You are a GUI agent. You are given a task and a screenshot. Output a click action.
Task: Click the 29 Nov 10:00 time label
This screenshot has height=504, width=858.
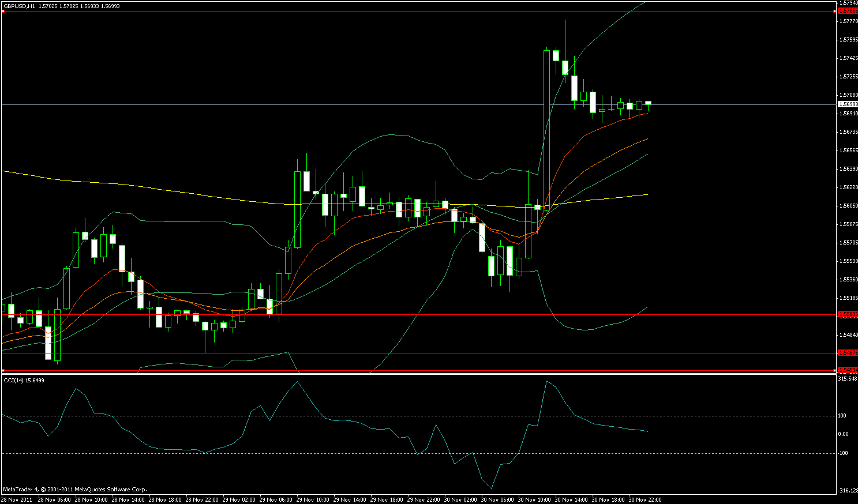click(314, 499)
